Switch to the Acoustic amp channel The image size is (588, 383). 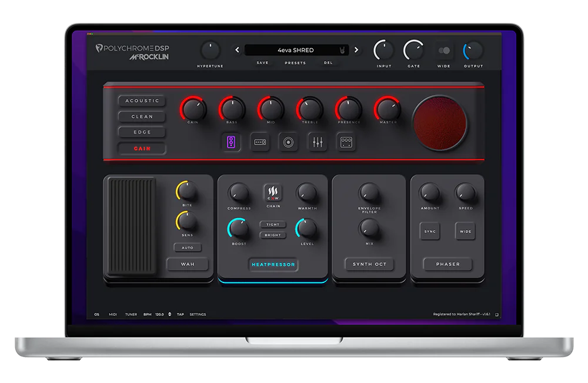pos(142,101)
